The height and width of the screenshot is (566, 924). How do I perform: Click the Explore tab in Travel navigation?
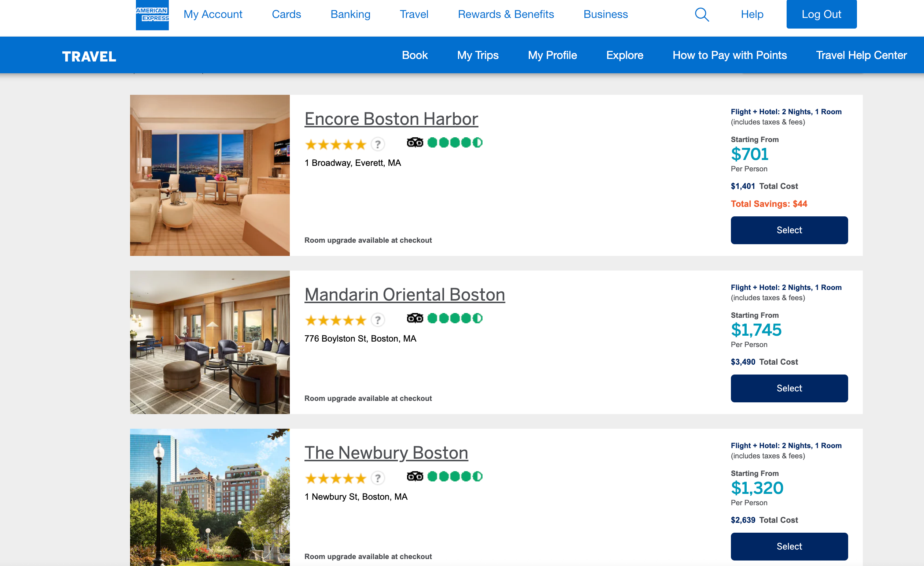coord(625,55)
